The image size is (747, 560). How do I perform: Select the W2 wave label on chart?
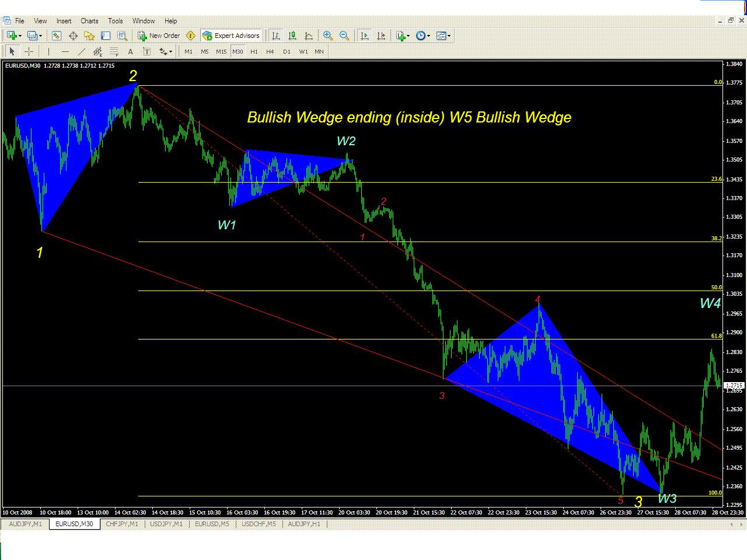(x=346, y=141)
